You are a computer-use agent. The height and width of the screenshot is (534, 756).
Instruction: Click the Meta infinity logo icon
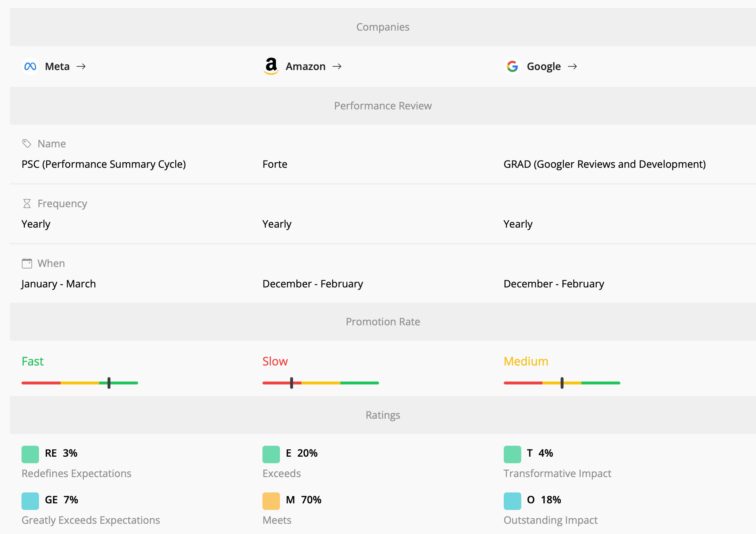(30, 66)
